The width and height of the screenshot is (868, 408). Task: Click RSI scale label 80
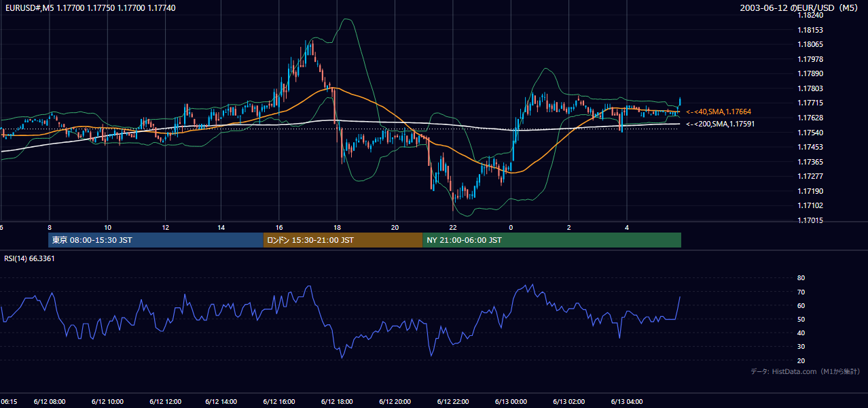tap(801, 278)
